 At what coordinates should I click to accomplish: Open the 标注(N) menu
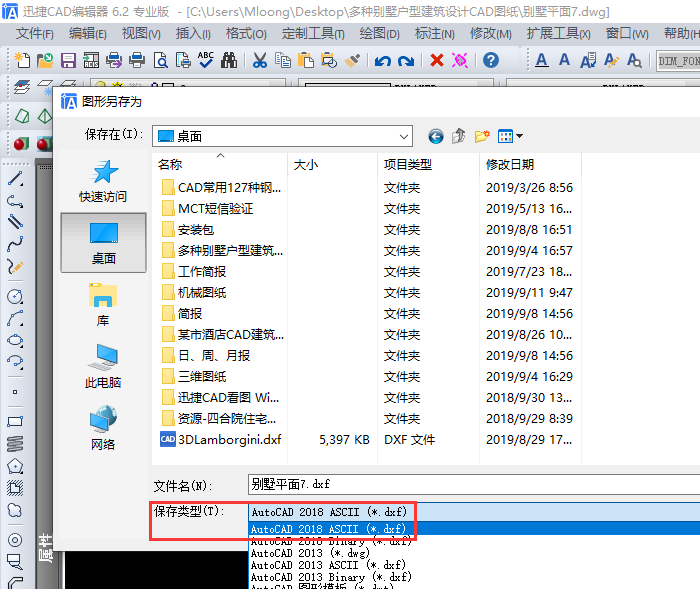tap(434, 33)
